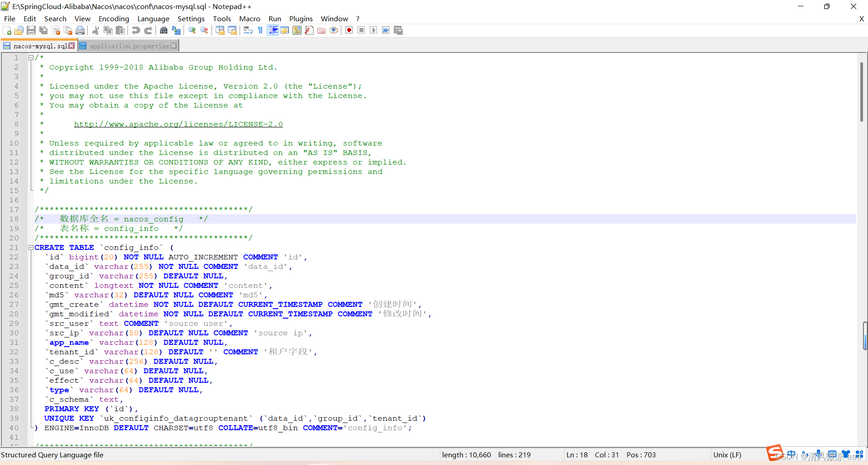Viewport: 868px width, 465px height.
Task: Open the Window menu
Action: [335, 19]
